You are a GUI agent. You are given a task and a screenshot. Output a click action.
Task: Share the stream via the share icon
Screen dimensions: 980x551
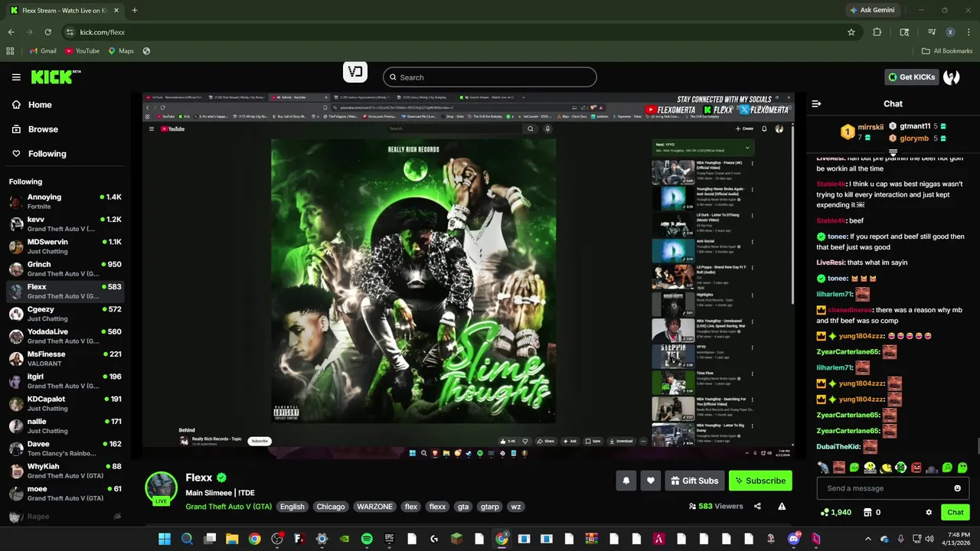(757, 506)
